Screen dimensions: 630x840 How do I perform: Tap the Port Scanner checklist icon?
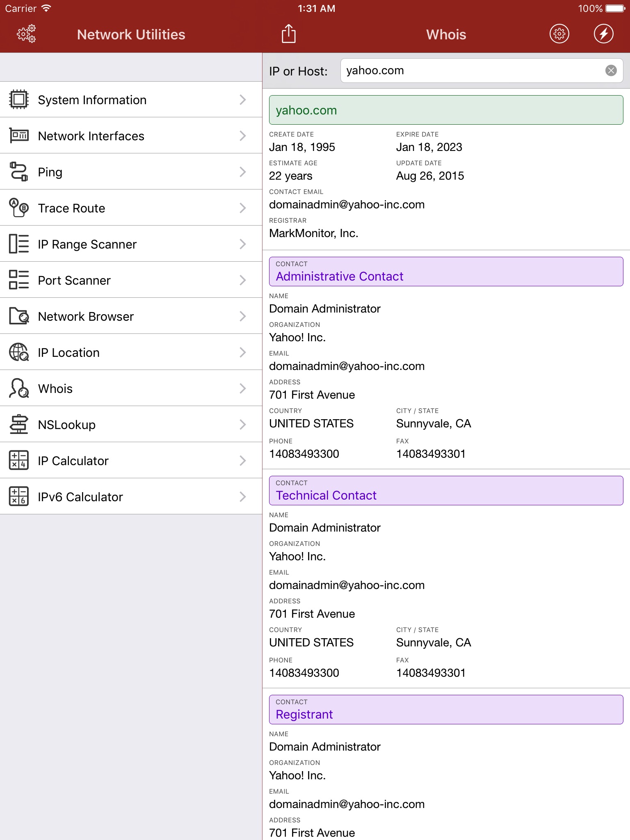[x=18, y=280]
